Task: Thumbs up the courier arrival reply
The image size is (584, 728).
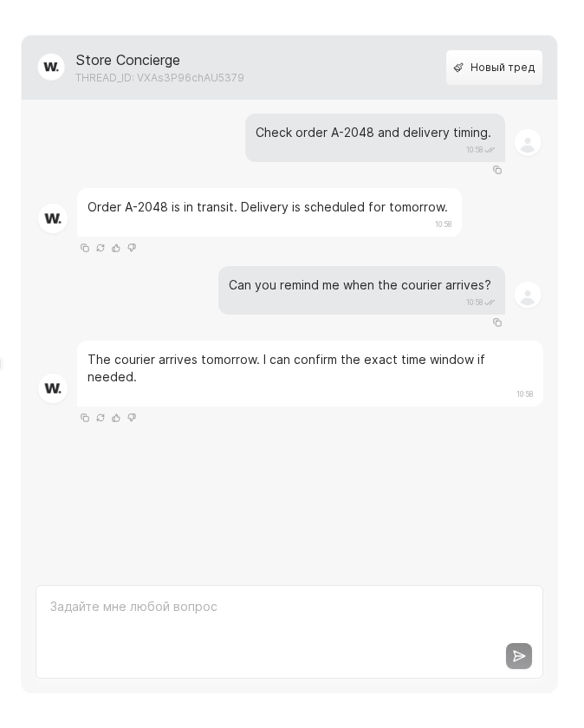Action: click(116, 418)
